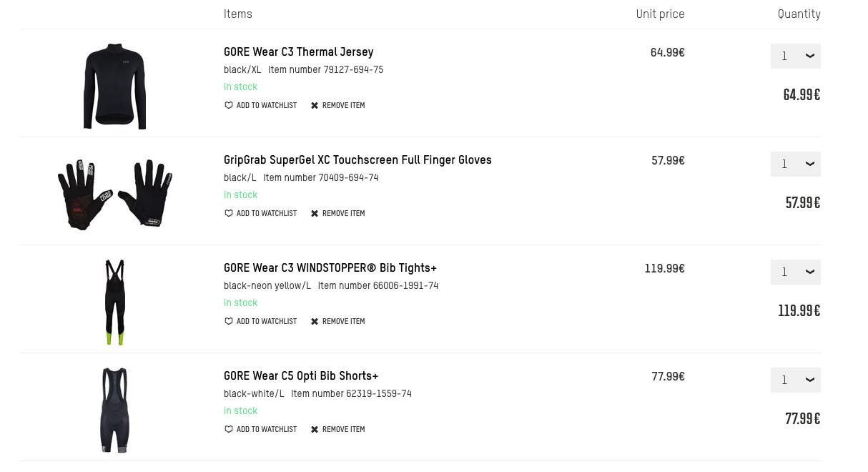This screenshot has width=868, height=472.
Task: Click heart icon for C5 Opti Bib Shorts
Action: point(229,430)
